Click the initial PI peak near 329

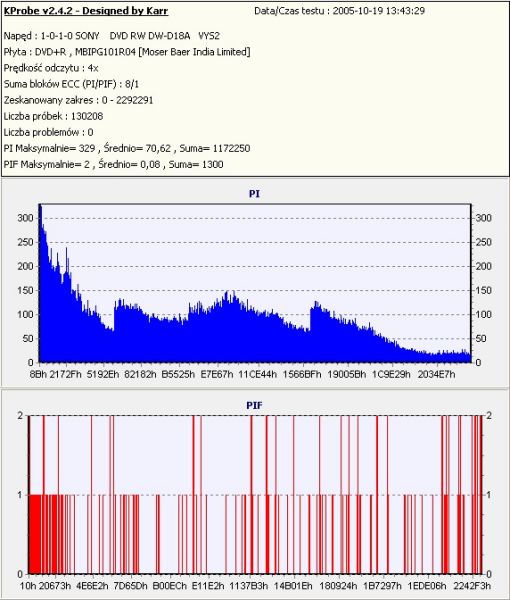pyautogui.click(x=40, y=209)
